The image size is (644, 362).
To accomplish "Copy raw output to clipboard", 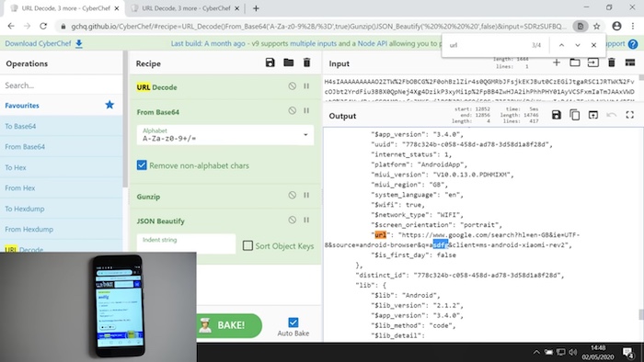I will [575, 115].
